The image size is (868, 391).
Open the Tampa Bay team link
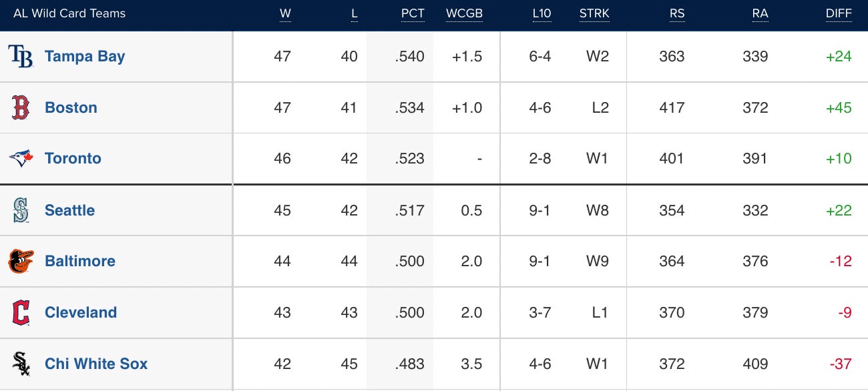(x=85, y=57)
